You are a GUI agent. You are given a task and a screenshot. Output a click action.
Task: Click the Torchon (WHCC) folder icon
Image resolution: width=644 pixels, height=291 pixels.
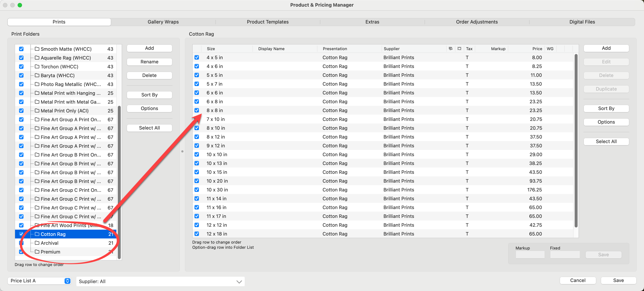[x=37, y=67]
